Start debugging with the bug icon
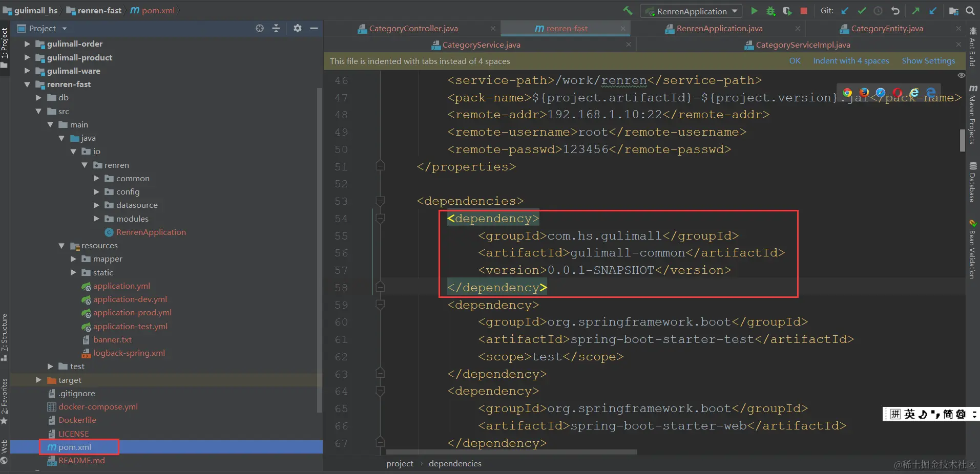 click(x=770, y=11)
